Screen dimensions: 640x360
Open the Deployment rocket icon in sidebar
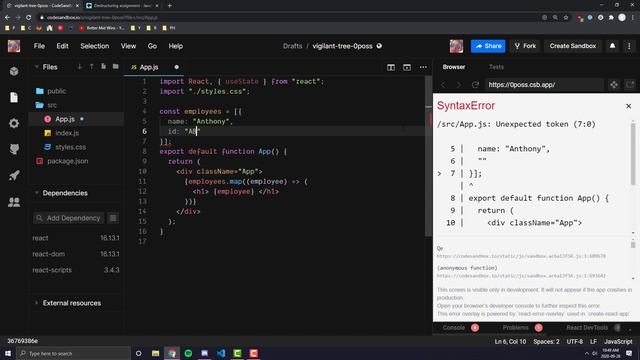click(14, 176)
